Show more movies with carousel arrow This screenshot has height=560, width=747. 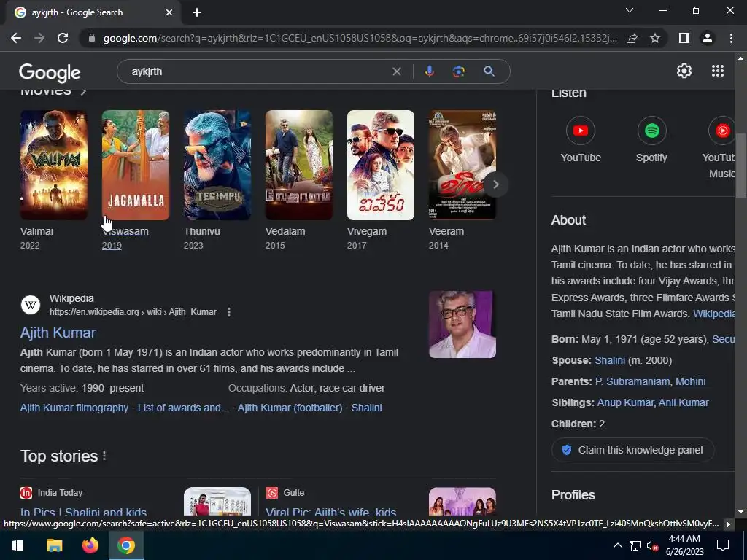[x=495, y=184]
